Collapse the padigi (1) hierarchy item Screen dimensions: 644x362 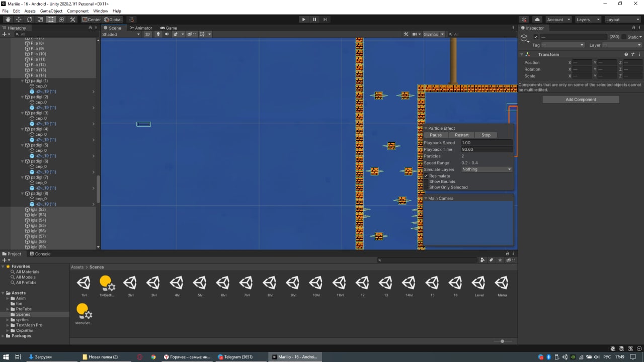(22, 81)
